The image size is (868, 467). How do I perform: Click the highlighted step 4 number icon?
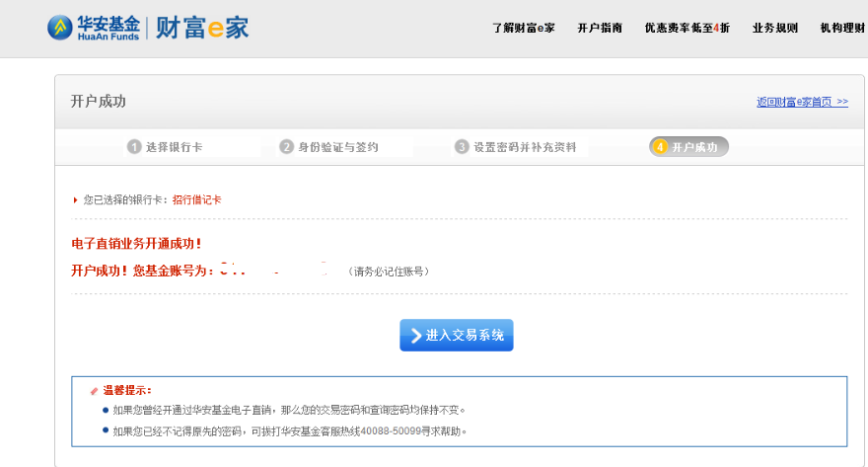[x=660, y=147]
